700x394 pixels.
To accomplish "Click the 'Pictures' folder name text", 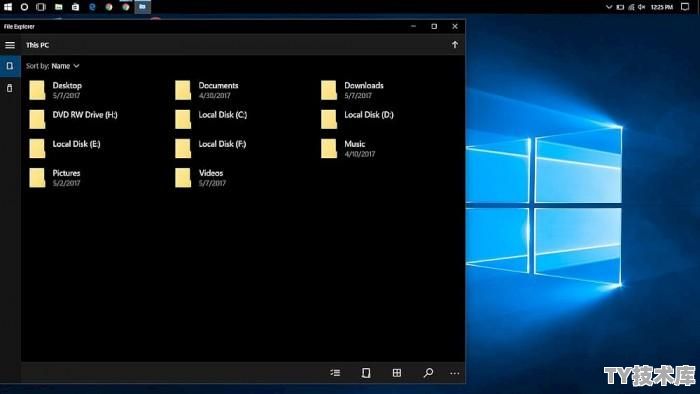I will [x=66, y=173].
